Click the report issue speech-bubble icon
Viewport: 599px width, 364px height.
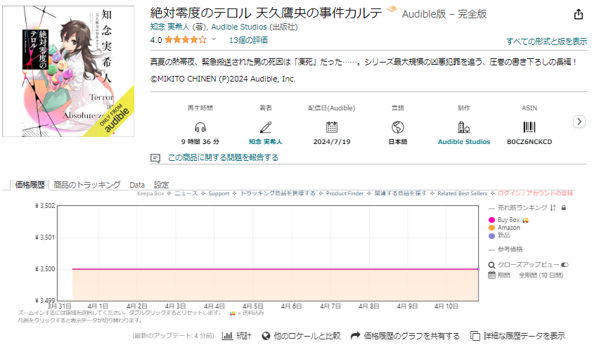click(155, 158)
